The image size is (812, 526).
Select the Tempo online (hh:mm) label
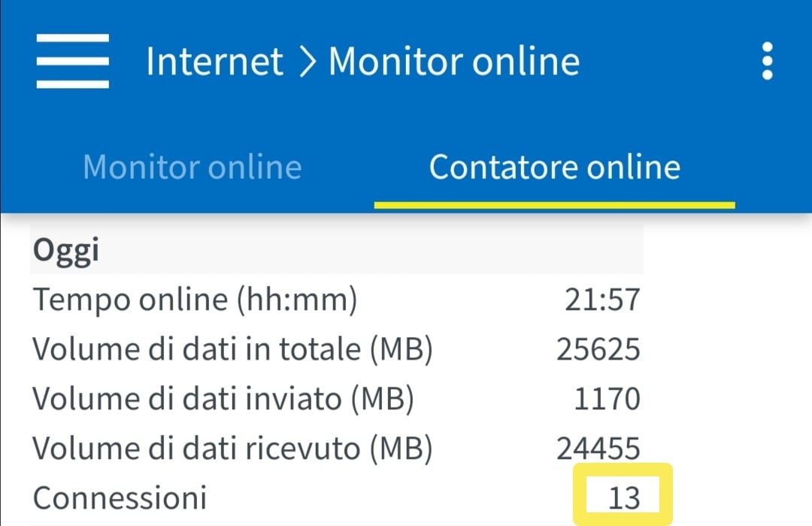195,300
